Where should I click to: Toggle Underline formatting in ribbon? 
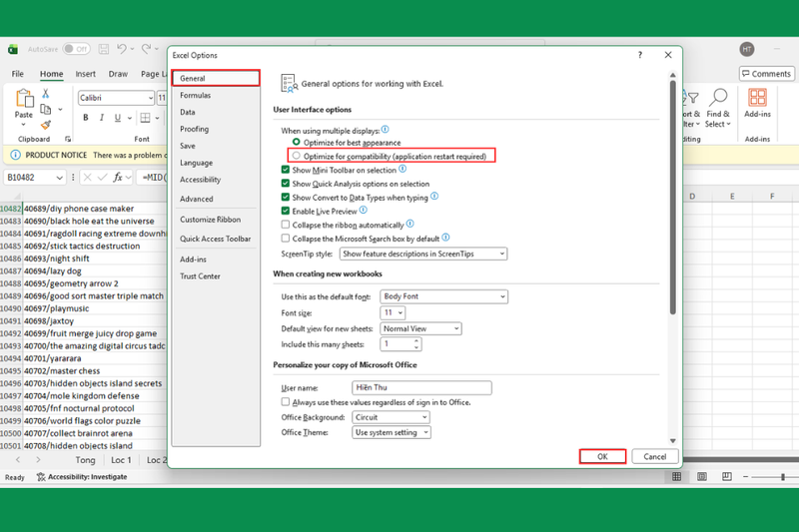(x=117, y=118)
